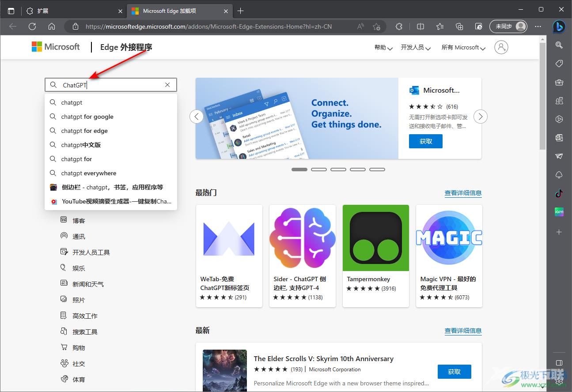Open the WeTab extension card
This screenshot has width=572, height=392.
229,256
